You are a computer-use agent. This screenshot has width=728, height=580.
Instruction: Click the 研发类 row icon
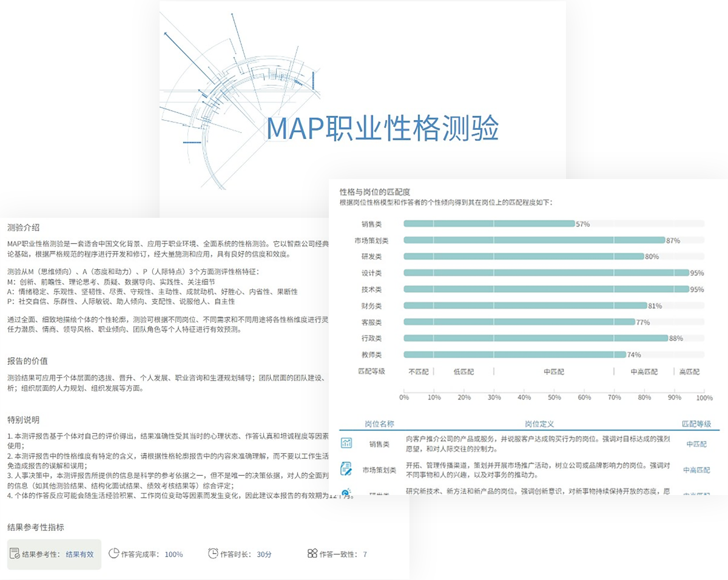point(346,493)
